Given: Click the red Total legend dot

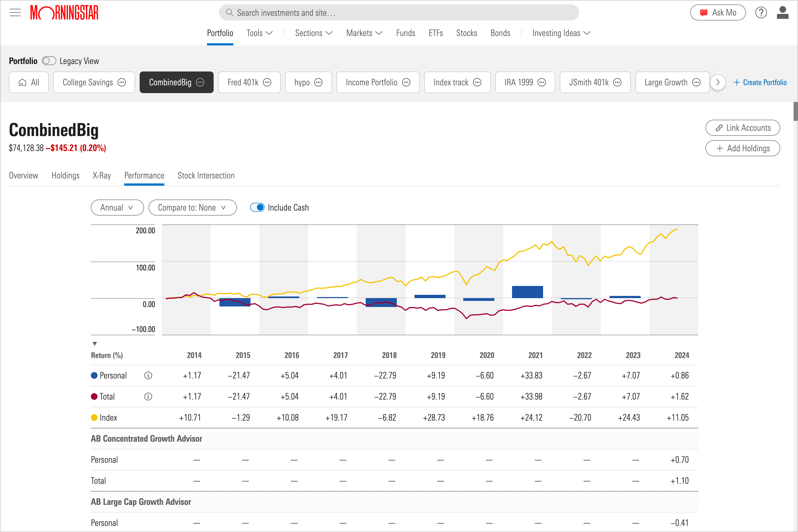Looking at the screenshot, I should (94, 397).
